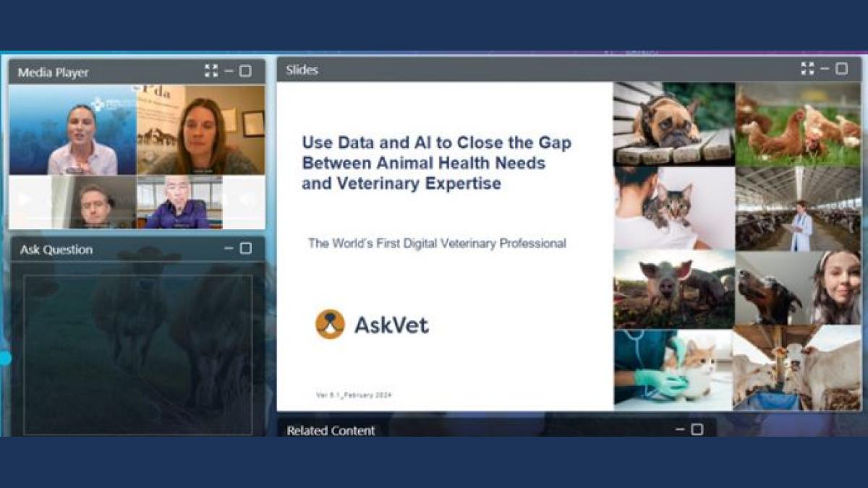Minimize the Slides panel
The width and height of the screenshot is (868, 488).
(825, 69)
